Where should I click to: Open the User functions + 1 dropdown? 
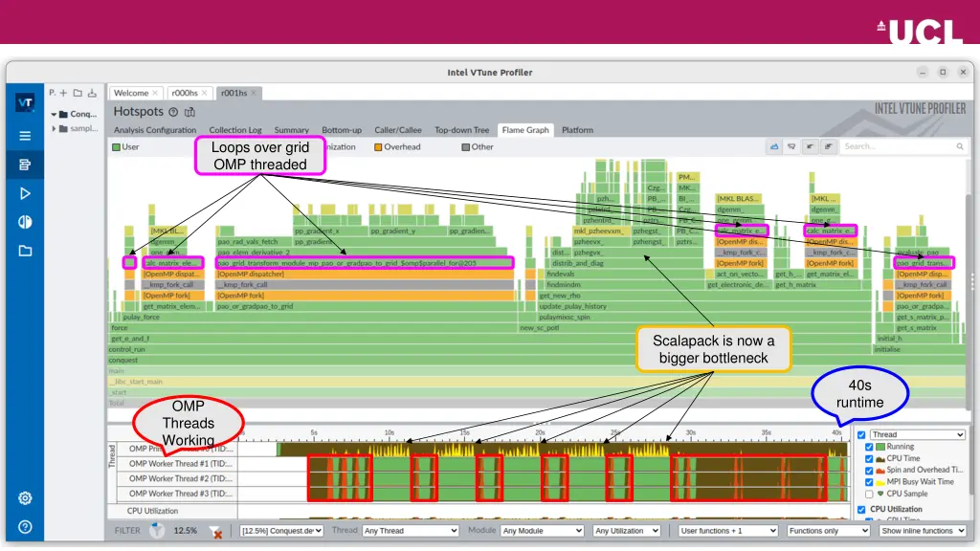pyautogui.click(x=728, y=531)
